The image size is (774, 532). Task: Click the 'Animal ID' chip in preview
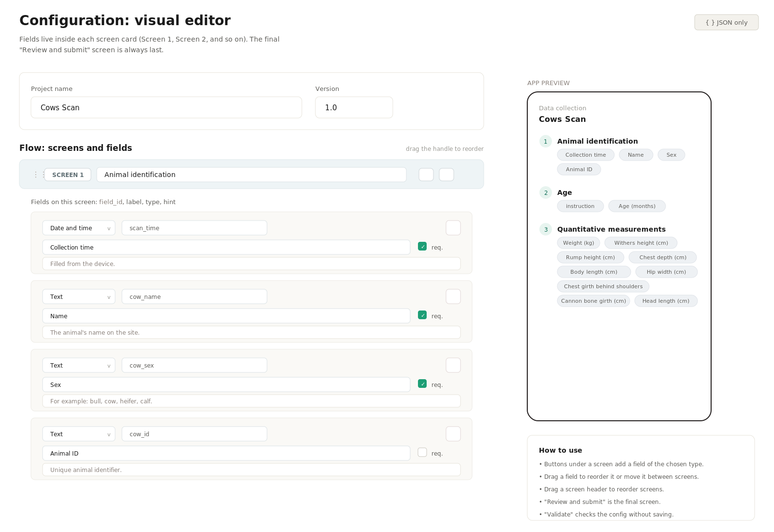pos(579,169)
